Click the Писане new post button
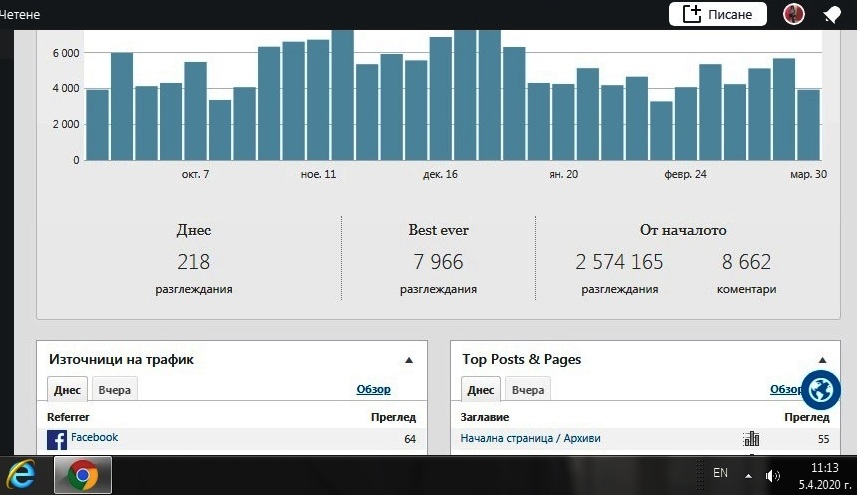 (717, 14)
